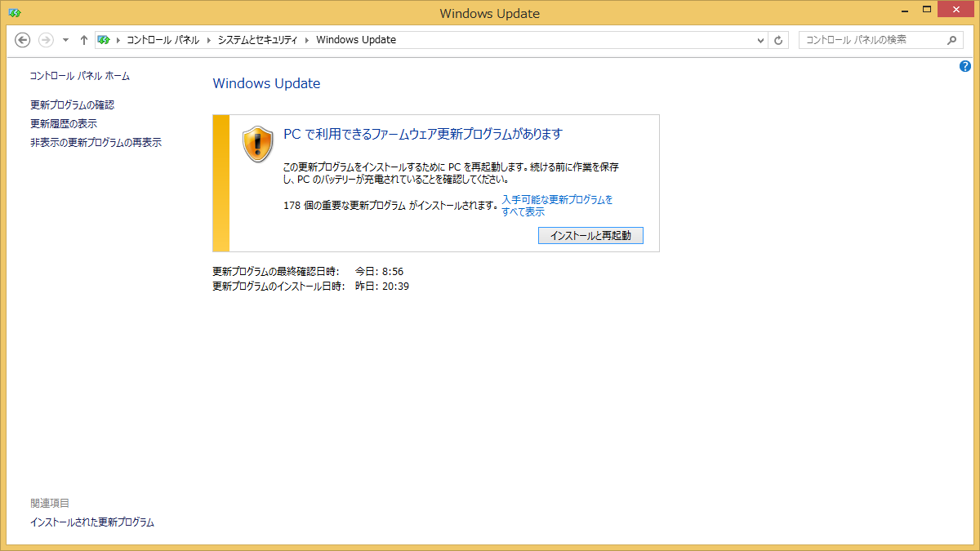Click the インストールと再起動 button
The height and width of the screenshot is (551, 980).
coord(590,235)
